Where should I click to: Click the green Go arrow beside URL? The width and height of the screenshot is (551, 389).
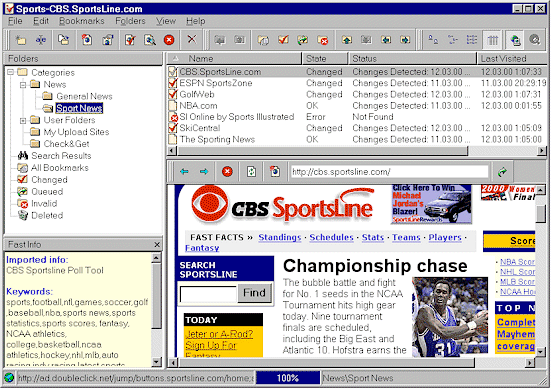[x=503, y=172]
